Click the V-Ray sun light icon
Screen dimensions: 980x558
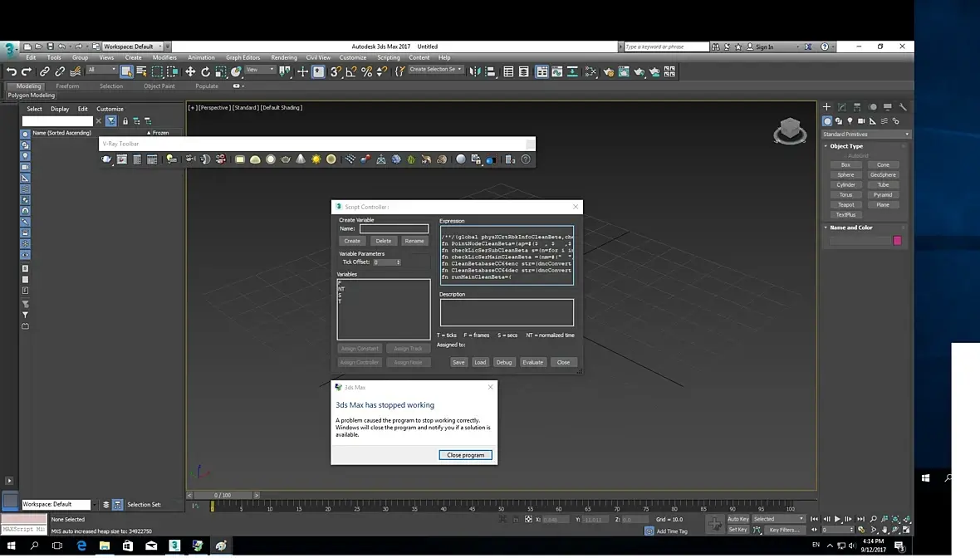316,159
